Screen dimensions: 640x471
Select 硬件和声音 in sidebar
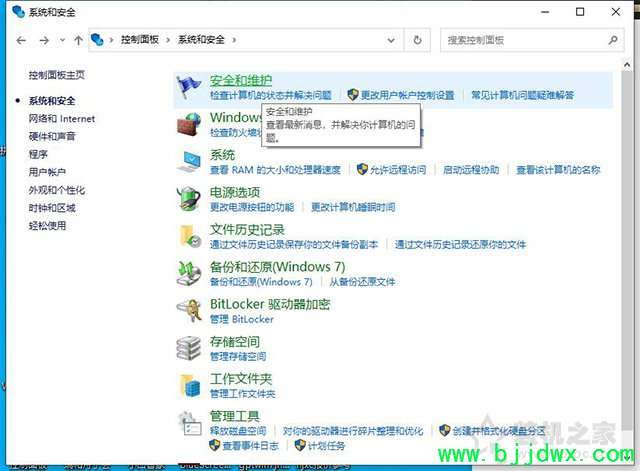pyautogui.click(x=52, y=136)
